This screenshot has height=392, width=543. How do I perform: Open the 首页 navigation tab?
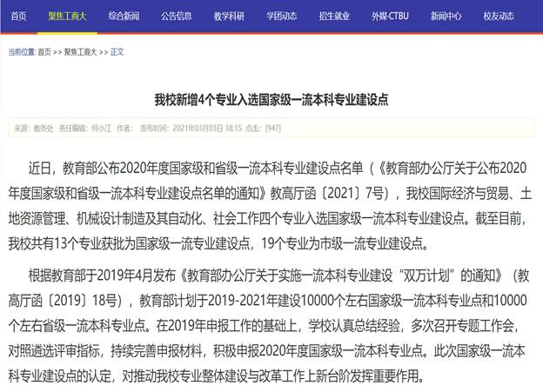coord(18,16)
